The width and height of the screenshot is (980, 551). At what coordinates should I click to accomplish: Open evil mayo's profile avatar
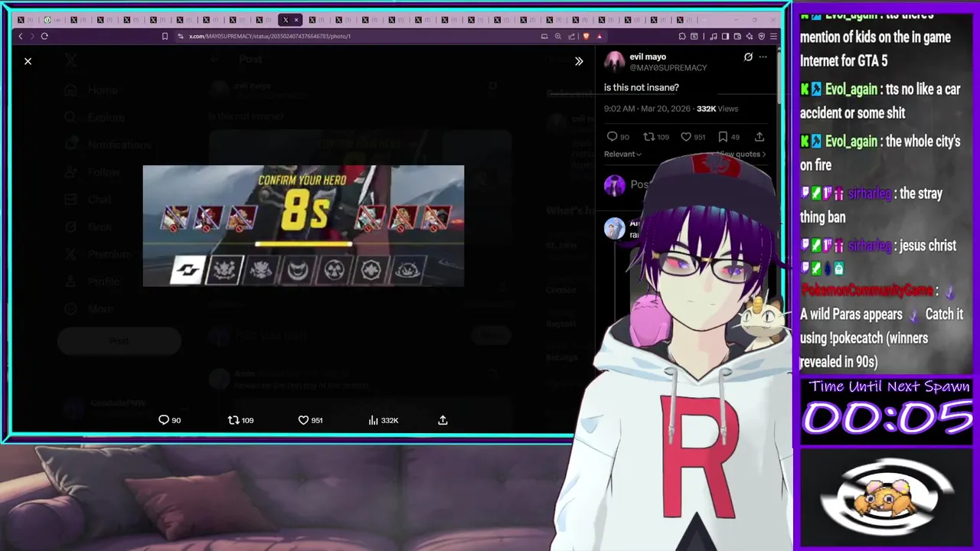pos(615,62)
